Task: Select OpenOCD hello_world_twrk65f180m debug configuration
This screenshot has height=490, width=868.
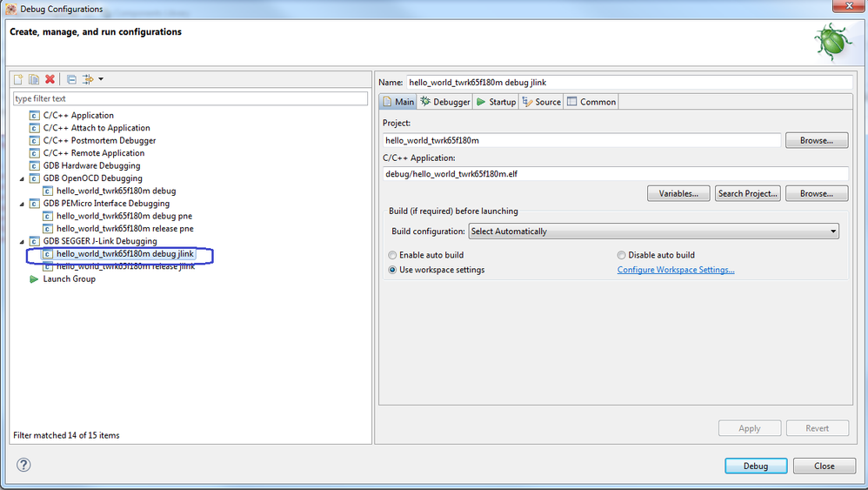Action: [117, 191]
